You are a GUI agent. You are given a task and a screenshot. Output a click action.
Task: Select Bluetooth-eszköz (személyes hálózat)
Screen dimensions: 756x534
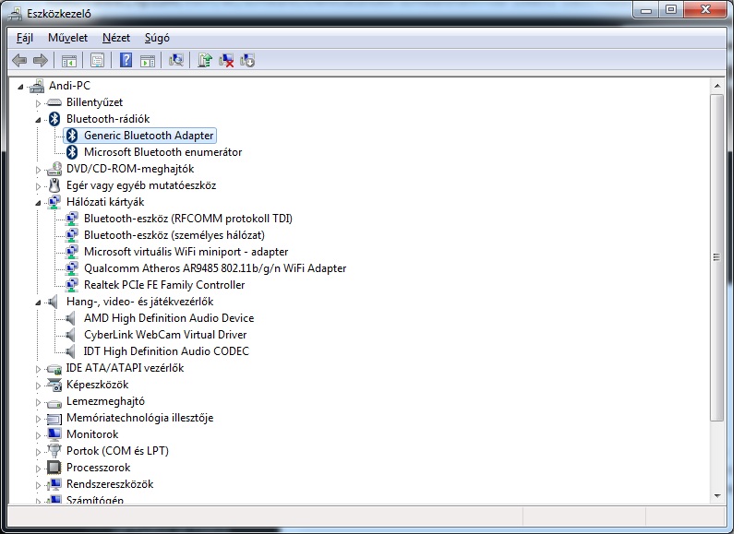pos(174,235)
